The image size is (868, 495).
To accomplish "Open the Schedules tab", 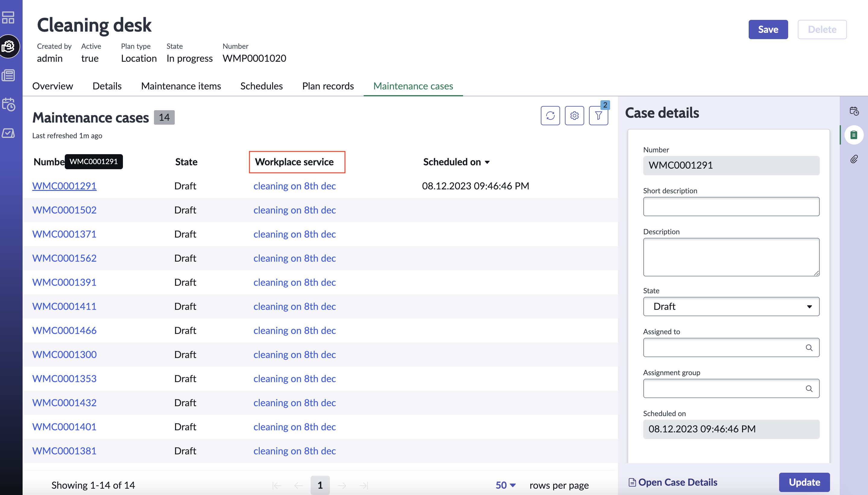I will tap(261, 86).
